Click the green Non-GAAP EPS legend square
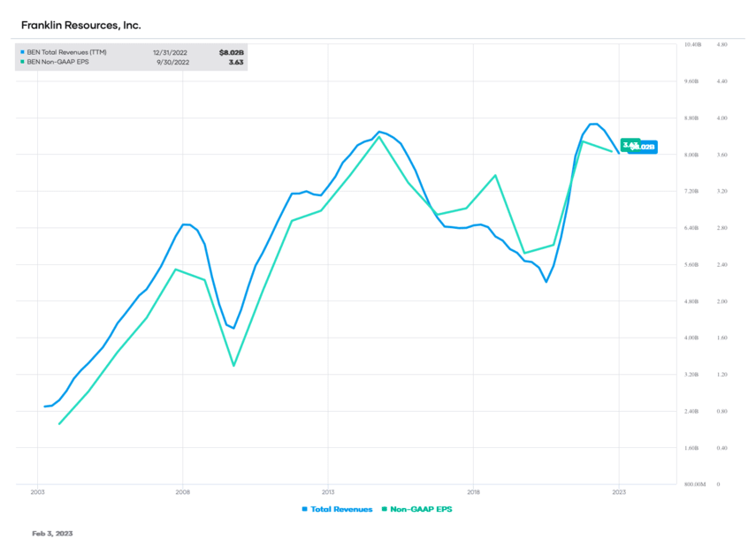 tap(385, 509)
